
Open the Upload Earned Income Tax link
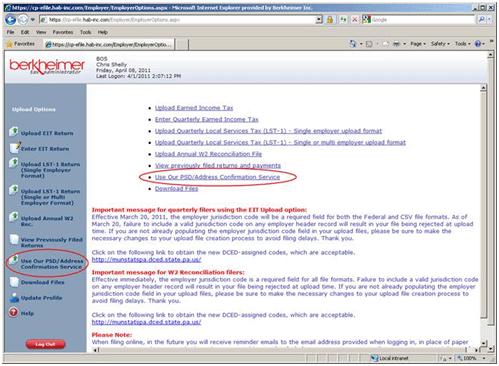(194, 108)
